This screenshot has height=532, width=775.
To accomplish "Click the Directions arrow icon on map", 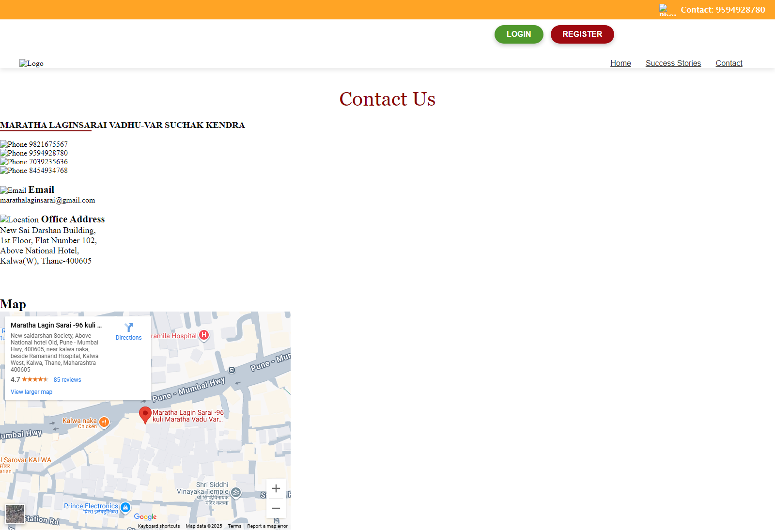I will pos(129,328).
